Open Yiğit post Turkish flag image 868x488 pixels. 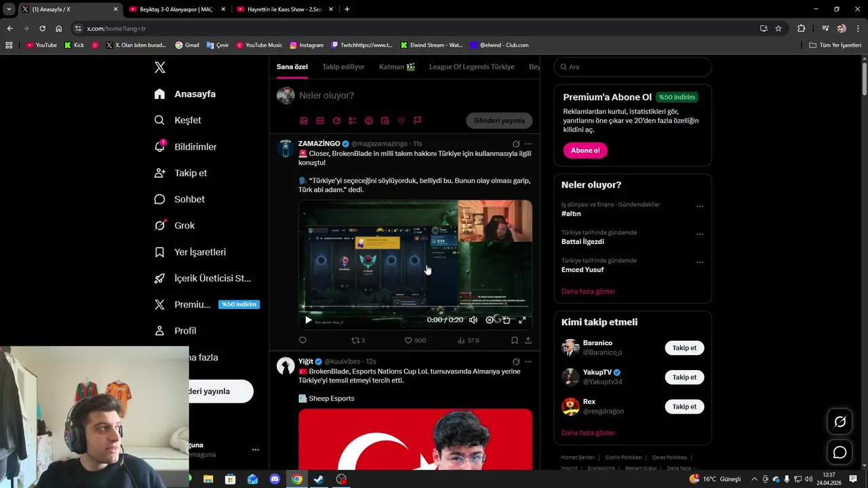415,439
